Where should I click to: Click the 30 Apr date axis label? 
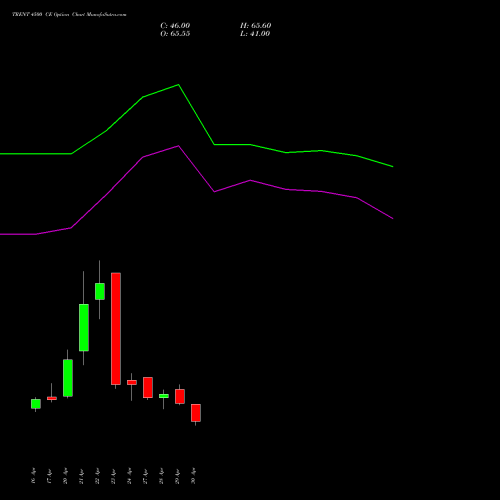coord(193,476)
